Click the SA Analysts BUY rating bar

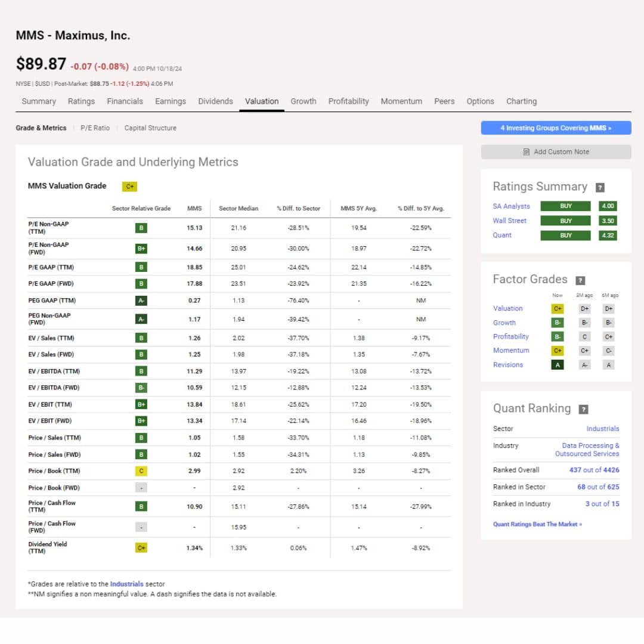click(565, 206)
